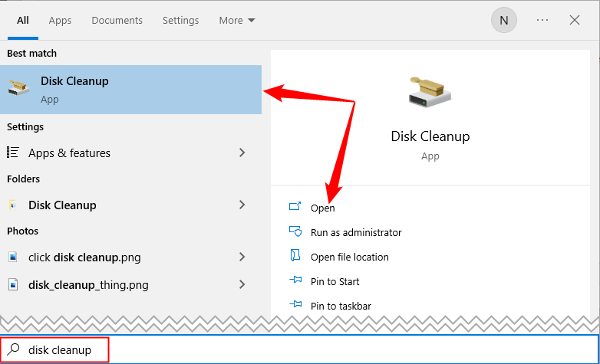
Task: Expand options for click disk cleanup.png
Action: 242,257
